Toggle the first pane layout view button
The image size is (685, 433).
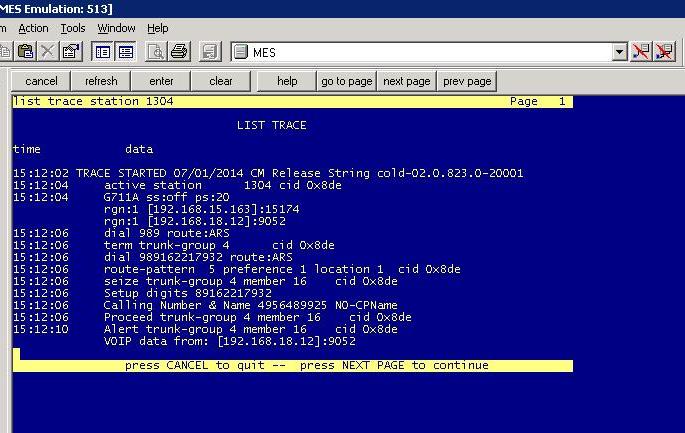[x=103, y=52]
